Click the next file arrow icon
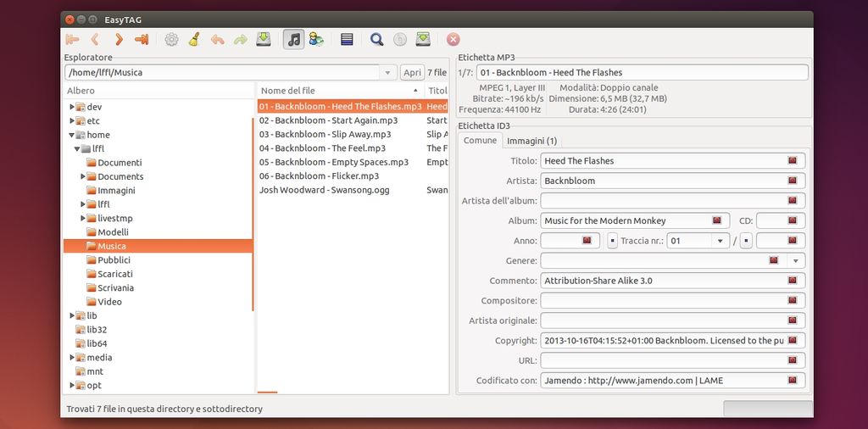 tap(119, 39)
